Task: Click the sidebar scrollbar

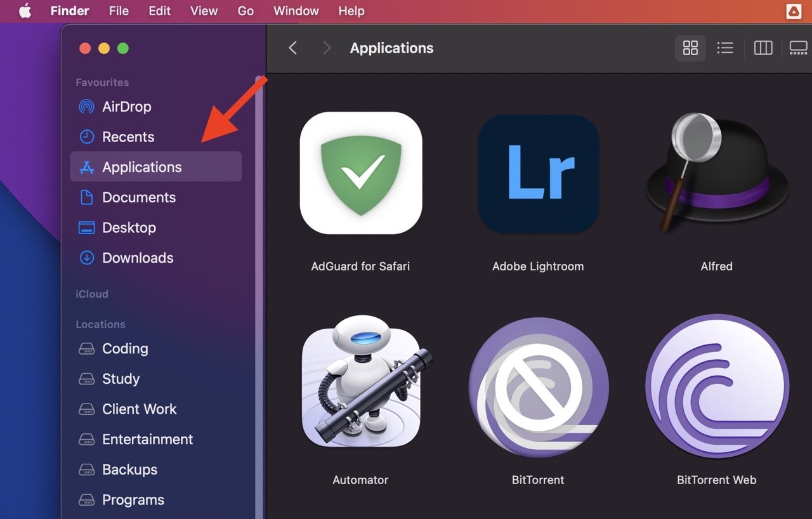Action: click(259, 298)
